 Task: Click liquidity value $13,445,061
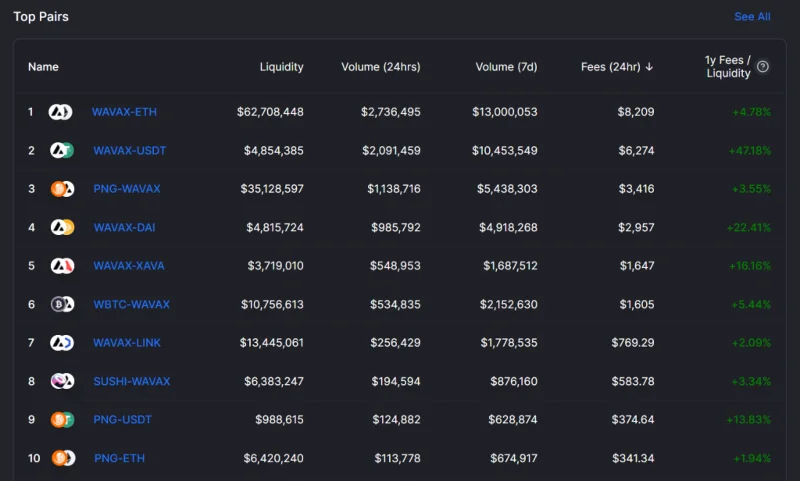(271, 343)
